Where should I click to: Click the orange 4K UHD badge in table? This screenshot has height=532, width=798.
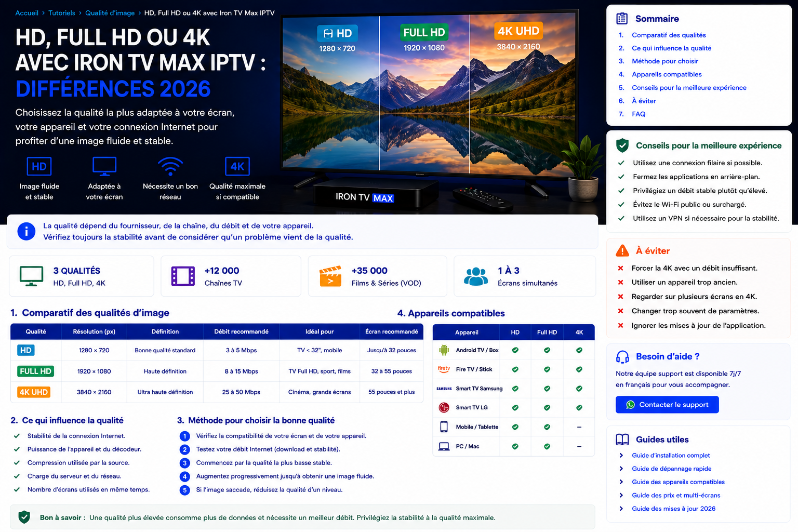point(34,392)
